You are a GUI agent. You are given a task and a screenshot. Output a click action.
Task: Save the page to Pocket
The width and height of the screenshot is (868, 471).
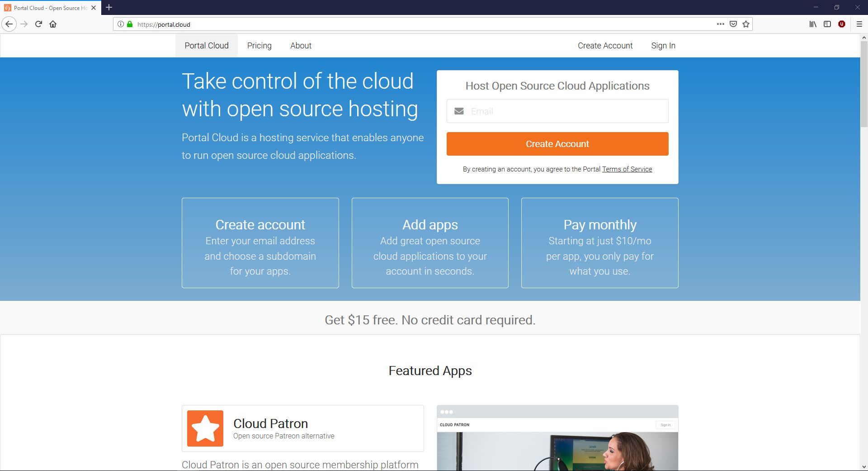click(733, 24)
